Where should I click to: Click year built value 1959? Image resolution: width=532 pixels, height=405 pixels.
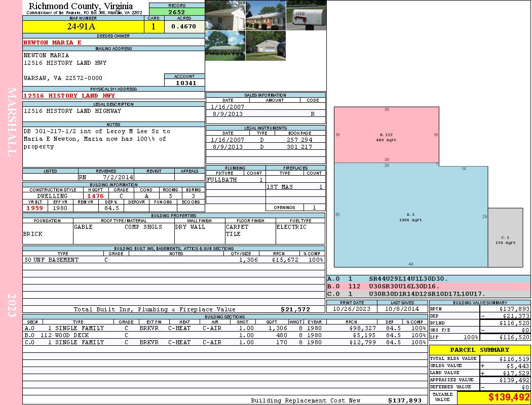click(35, 208)
